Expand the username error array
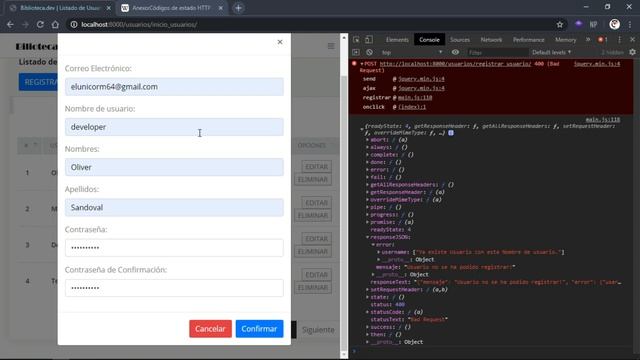640x360 pixels. pos(378,252)
